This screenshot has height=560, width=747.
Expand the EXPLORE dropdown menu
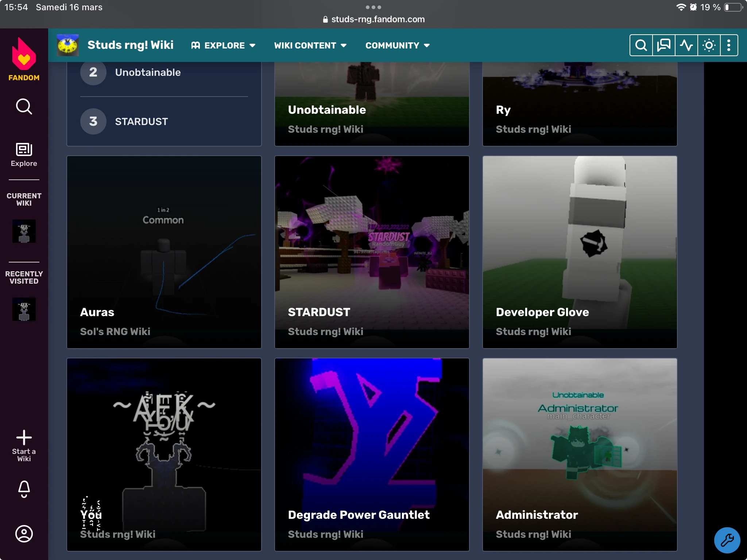tap(223, 46)
